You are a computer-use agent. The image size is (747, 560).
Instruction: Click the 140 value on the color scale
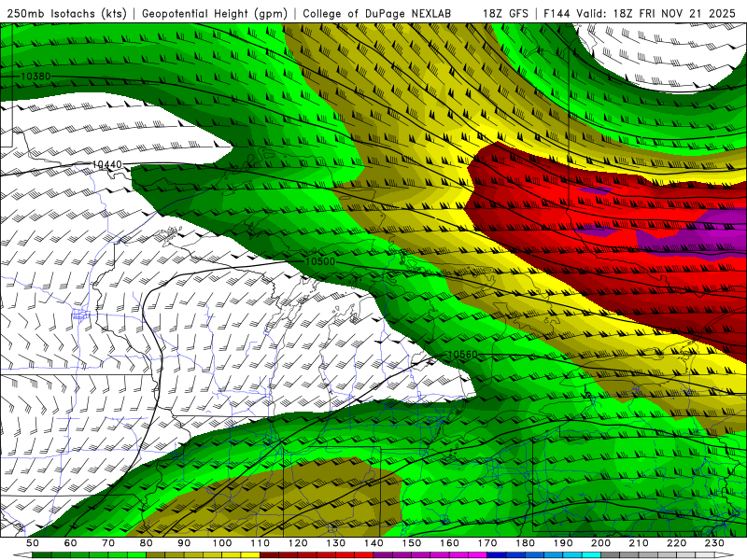(x=373, y=543)
